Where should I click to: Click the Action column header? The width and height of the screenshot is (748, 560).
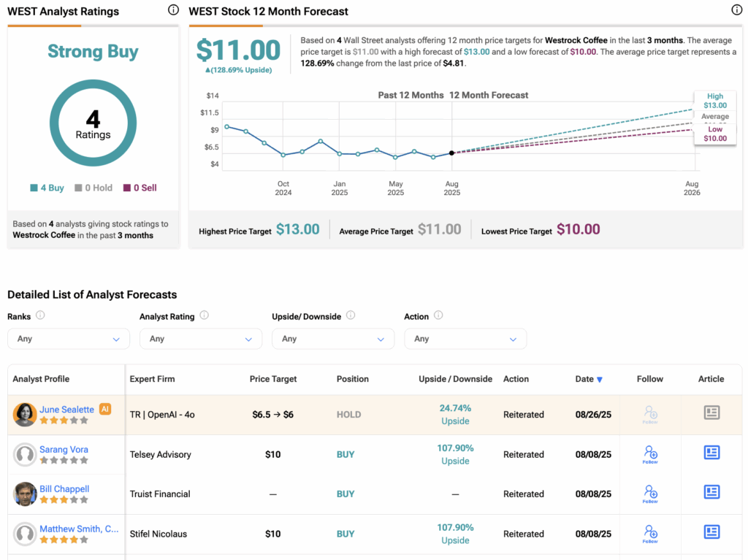click(x=516, y=379)
